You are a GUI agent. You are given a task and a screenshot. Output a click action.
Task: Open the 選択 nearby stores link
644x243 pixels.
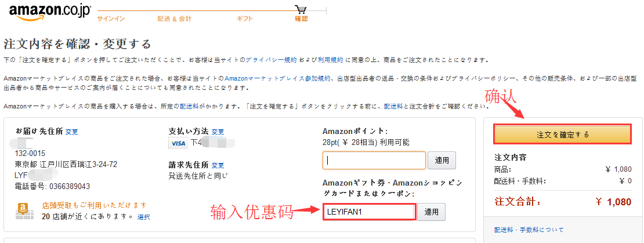(x=143, y=217)
